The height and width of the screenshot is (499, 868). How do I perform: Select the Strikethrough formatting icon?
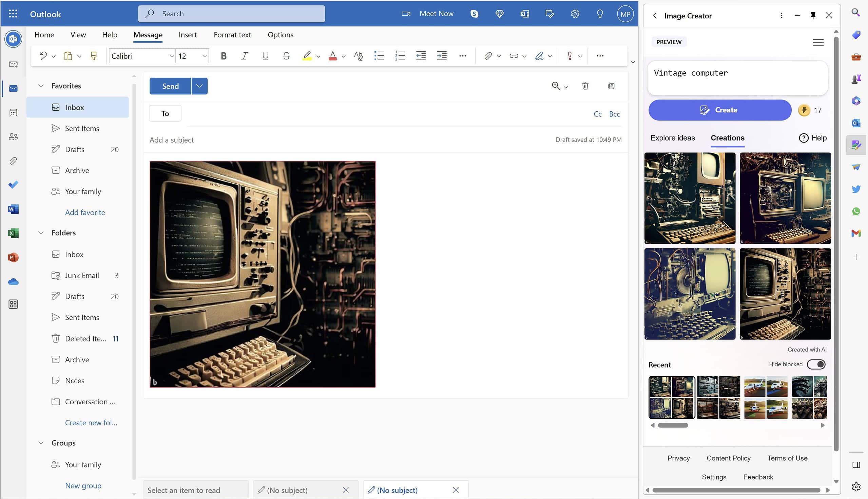point(286,56)
